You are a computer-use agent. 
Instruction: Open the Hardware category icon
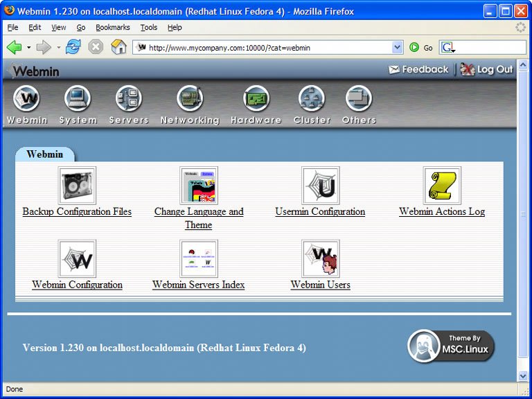coord(256,99)
